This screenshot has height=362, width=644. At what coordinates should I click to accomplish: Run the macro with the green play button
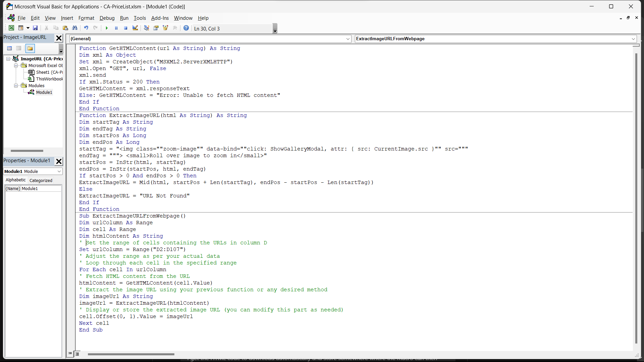click(x=107, y=28)
